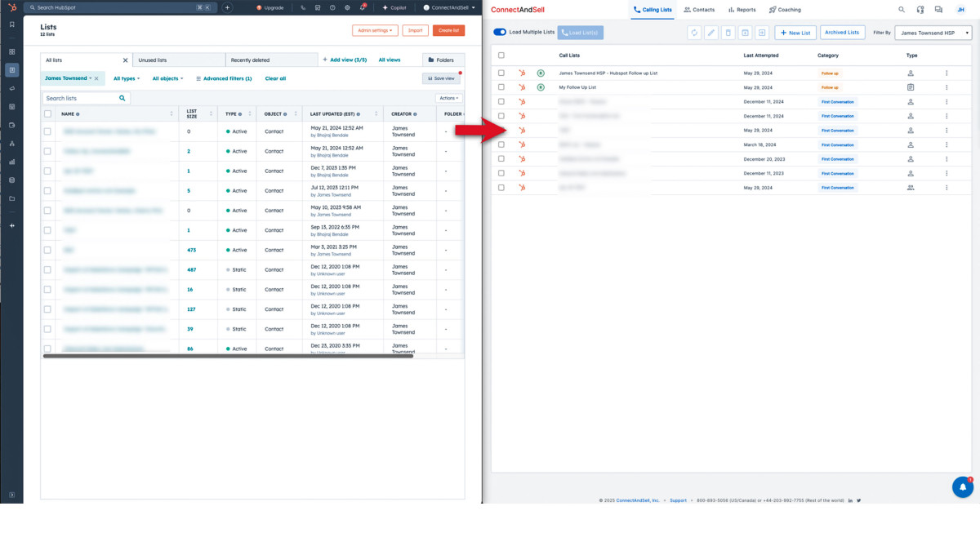980x551 pixels.
Task: Toggle the Load Multiple Lists switch
Action: (500, 32)
